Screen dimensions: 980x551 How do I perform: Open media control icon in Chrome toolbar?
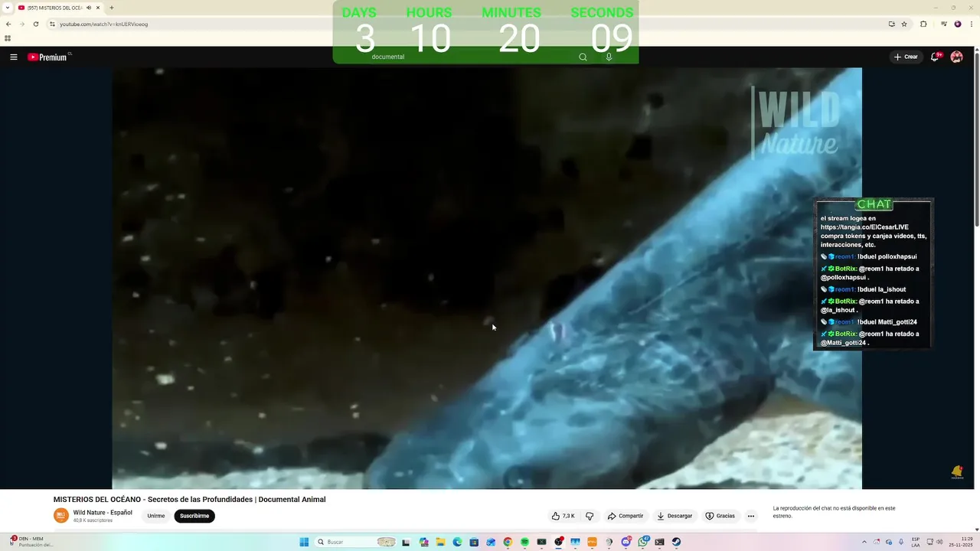click(x=944, y=24)
